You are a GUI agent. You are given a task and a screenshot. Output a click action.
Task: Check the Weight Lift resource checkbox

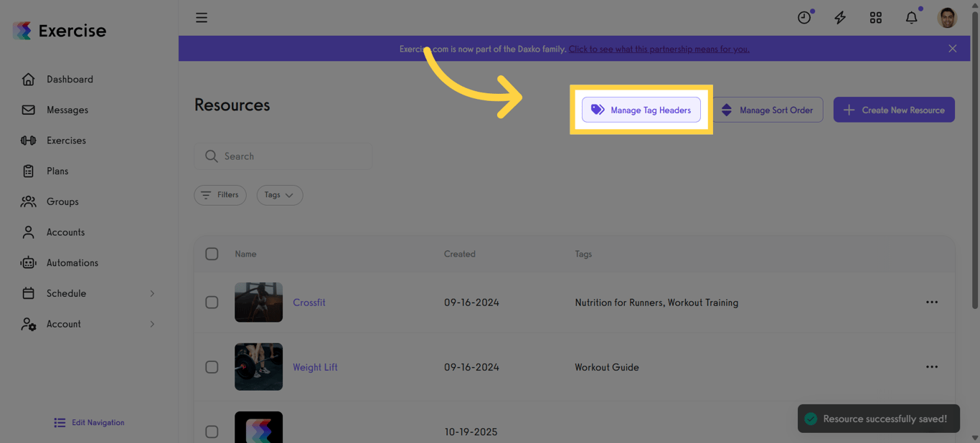(x=212, y=366)
